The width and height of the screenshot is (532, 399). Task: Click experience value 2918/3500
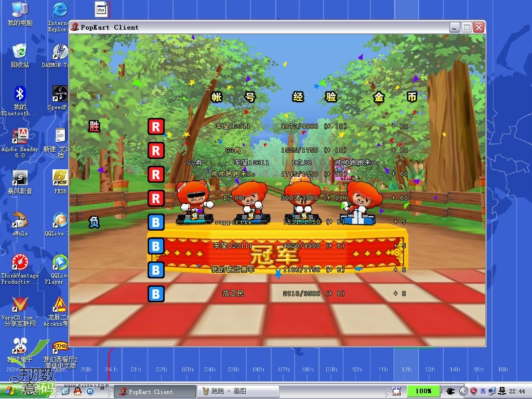point(302,294)
